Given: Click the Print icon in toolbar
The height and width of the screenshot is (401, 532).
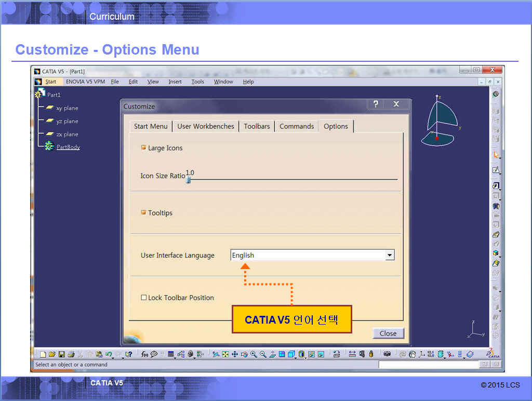Looking at the screenshot, I should 71,354.
